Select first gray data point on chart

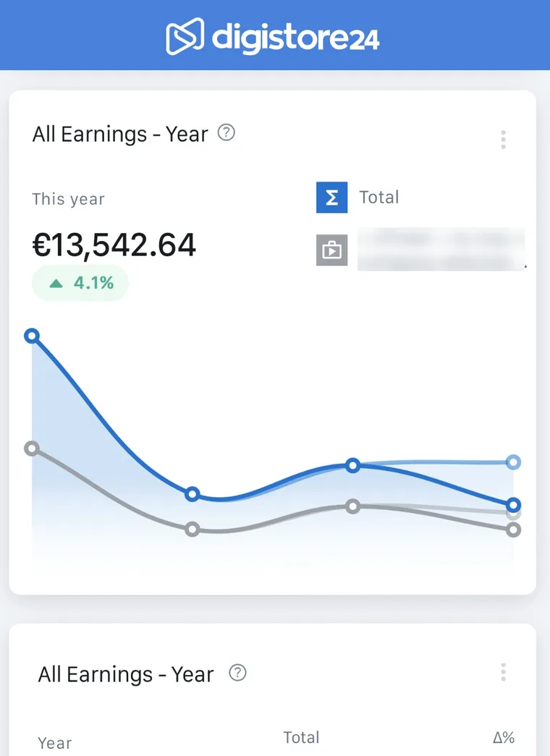pos(32,449)
